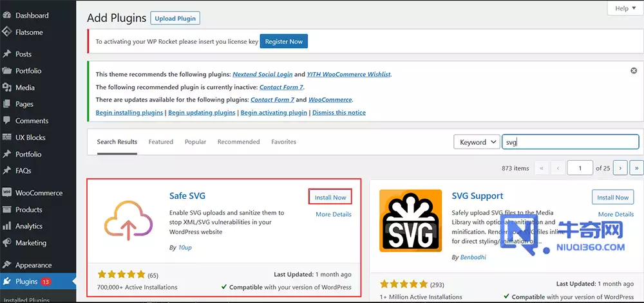The image size is (644, 303).
Task: Go to the next results page
Action: 620,168
